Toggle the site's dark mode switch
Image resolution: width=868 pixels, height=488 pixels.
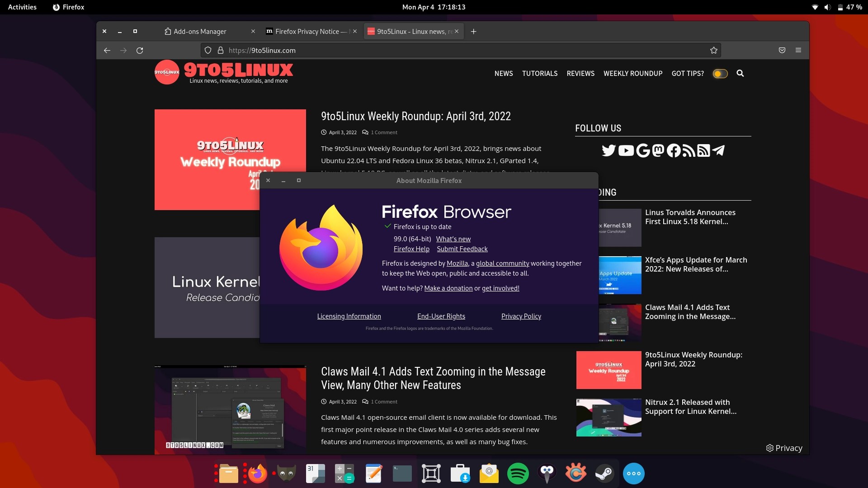click(720, 73)
